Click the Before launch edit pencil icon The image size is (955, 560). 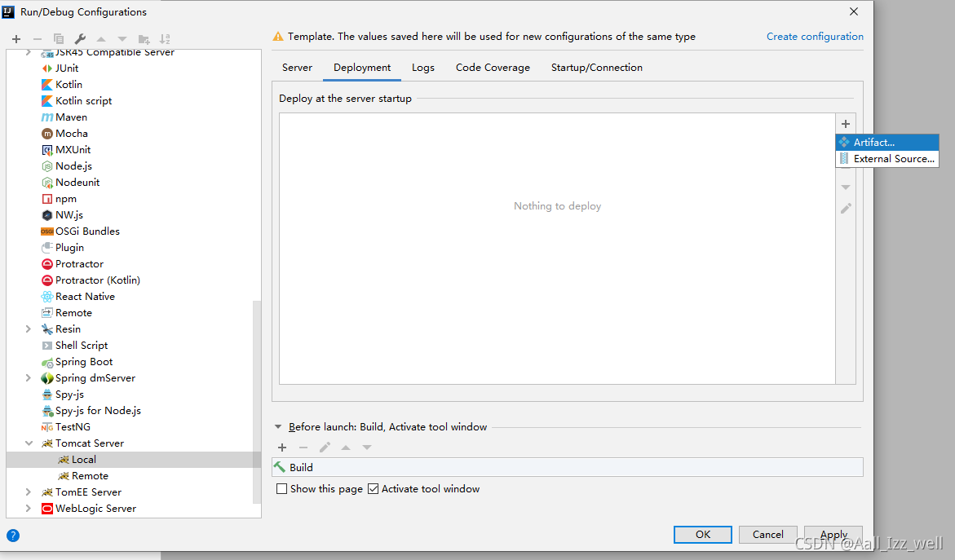tap(325, 448)
